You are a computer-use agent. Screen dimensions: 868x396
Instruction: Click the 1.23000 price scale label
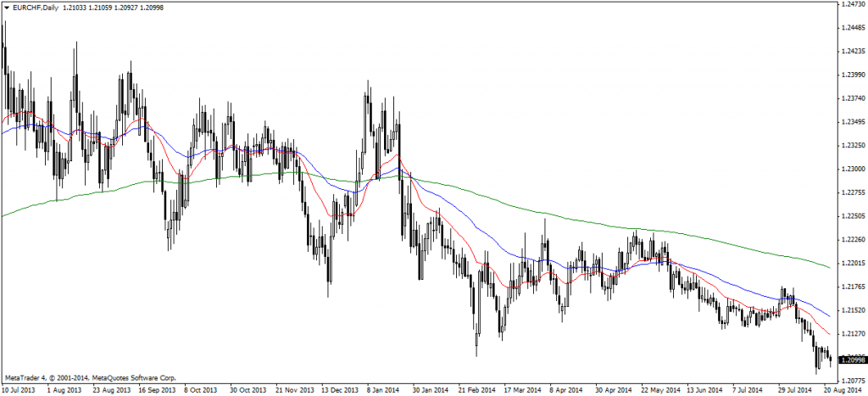(x=851, y=169)
